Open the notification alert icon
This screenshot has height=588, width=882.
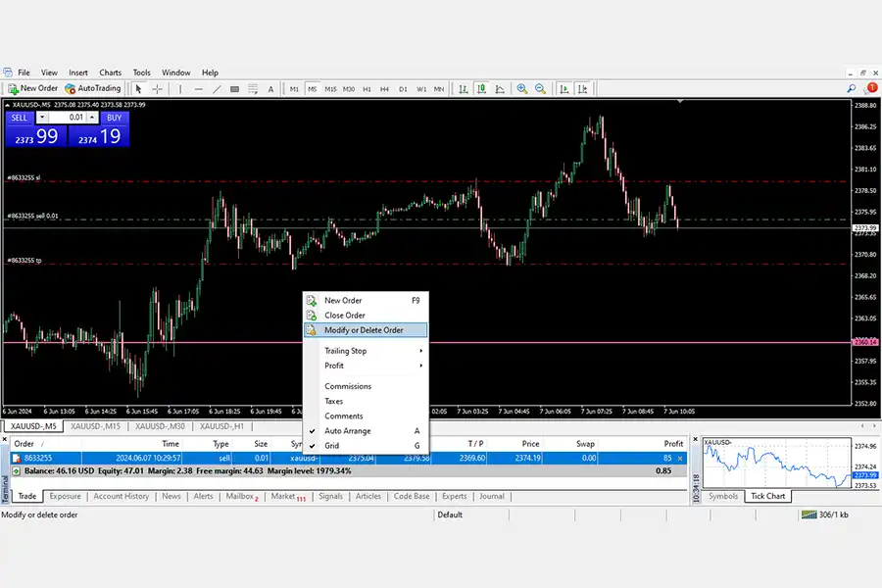coord(871,88)
